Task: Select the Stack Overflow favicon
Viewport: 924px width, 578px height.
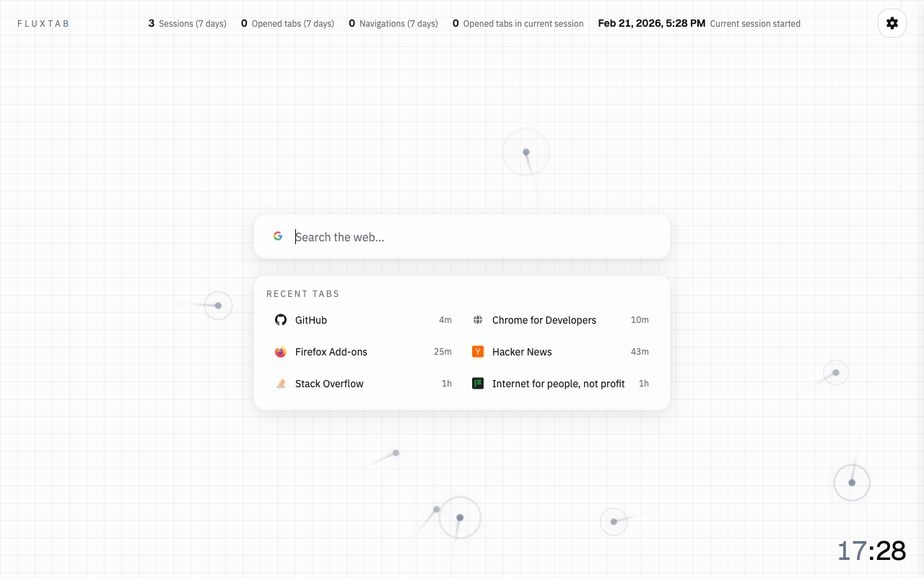Action: pyautogui.click(x=280, y=384)
